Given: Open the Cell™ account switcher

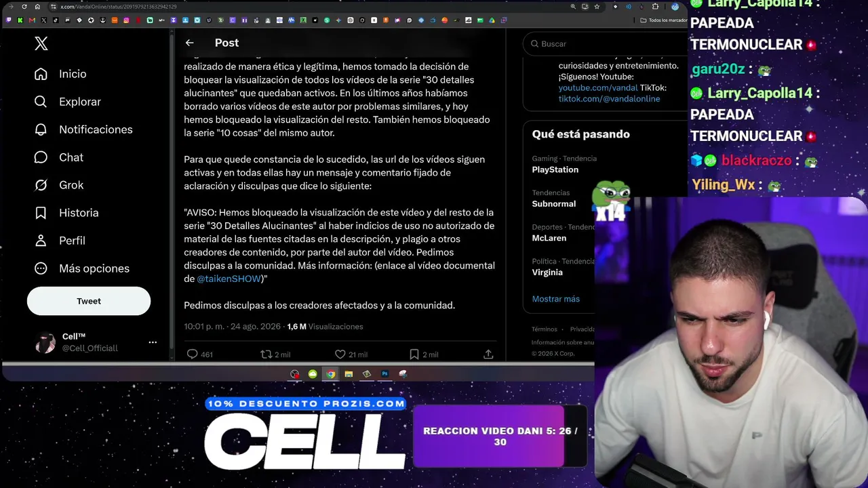Looking at the screenshot, I should tap(95, 342).
